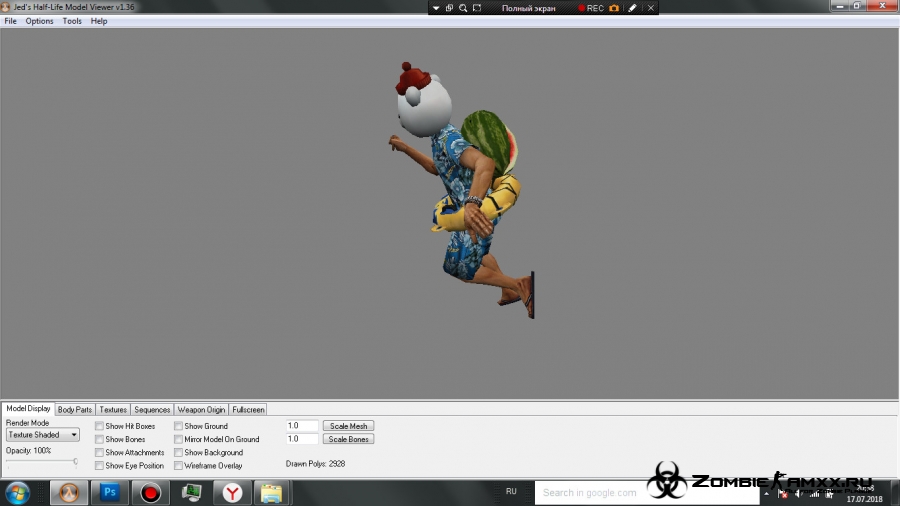
Task: Enable Show Ground checkbox
Action: coord(179,426)
